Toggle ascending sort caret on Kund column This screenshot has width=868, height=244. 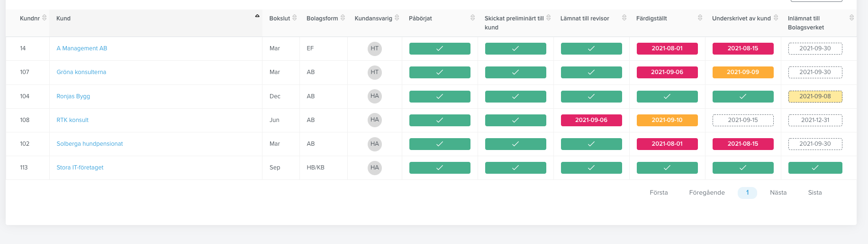pyautogui.click(x=257, y=16)
